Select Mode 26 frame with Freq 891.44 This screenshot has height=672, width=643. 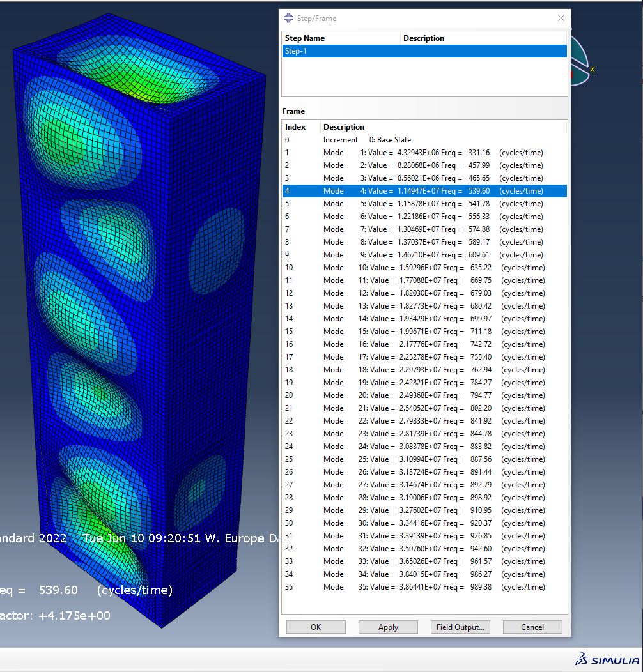424,472
